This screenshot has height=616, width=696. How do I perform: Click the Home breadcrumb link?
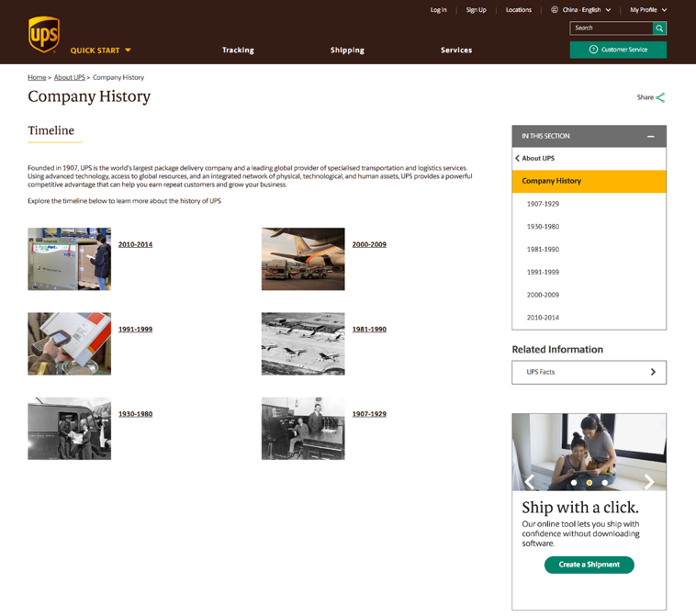pos(37,78)
